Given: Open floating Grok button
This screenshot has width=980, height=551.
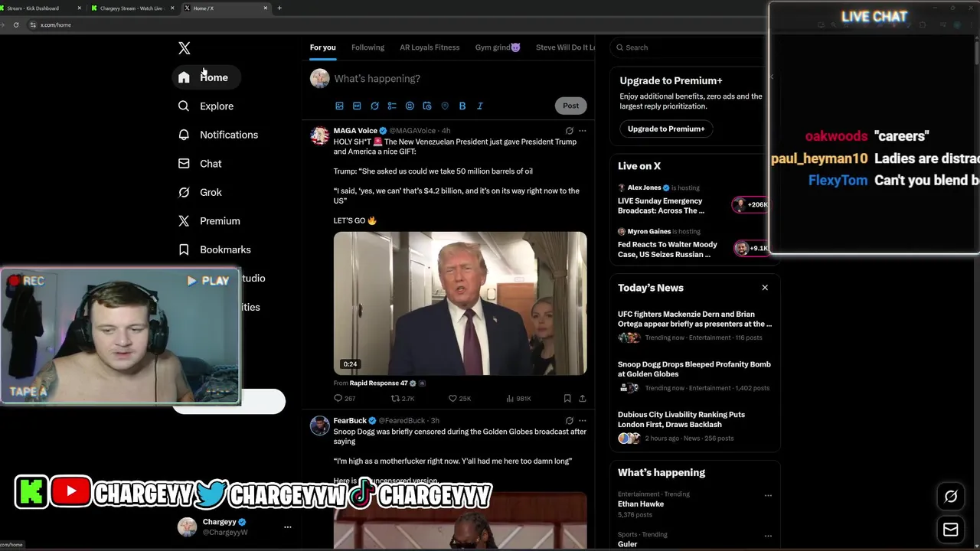Looking at the screenshot, I should coord(951,497).
